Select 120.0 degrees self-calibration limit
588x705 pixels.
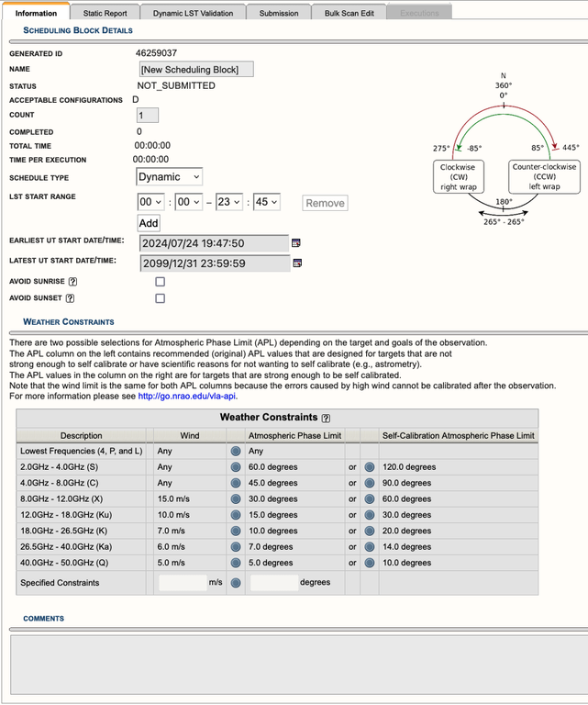tap(370, 467)
